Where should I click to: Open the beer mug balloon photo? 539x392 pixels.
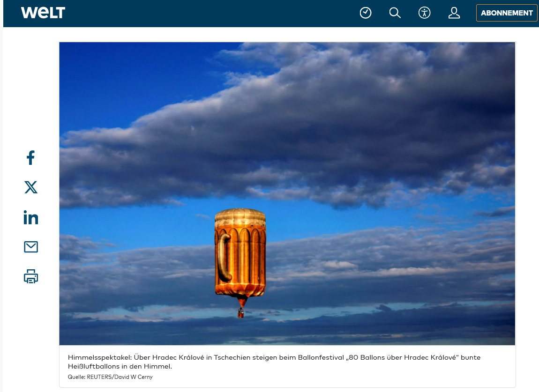point(287,193)
